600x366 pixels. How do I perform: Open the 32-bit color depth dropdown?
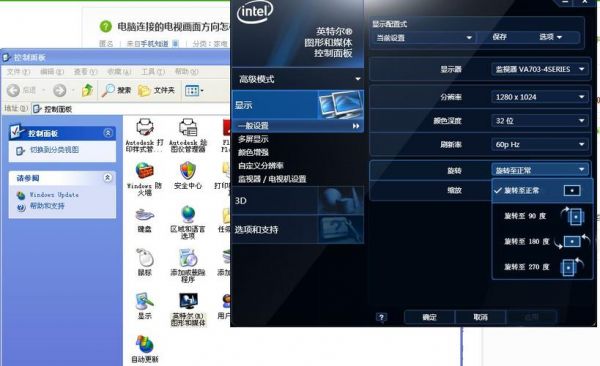pos(540,121)
